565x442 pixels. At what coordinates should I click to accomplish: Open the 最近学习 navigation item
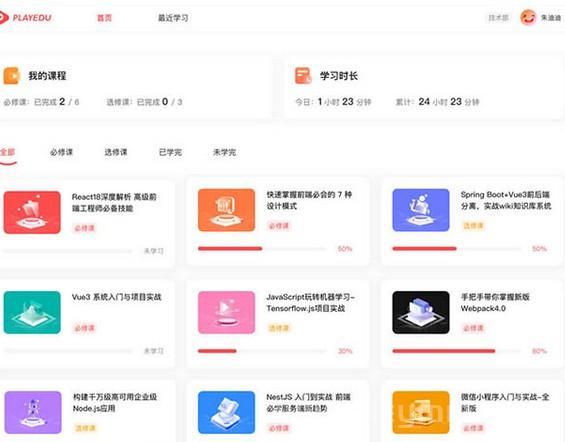(x=173, y=18)
